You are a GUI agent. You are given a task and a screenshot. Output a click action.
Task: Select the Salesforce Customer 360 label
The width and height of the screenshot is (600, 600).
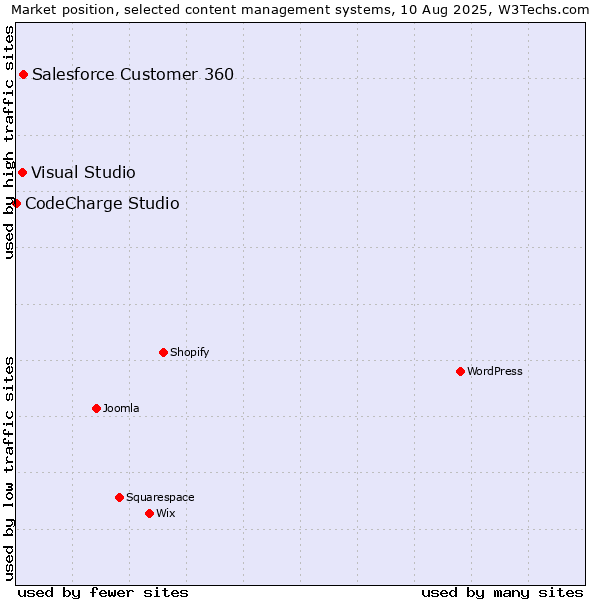(133, 74)
